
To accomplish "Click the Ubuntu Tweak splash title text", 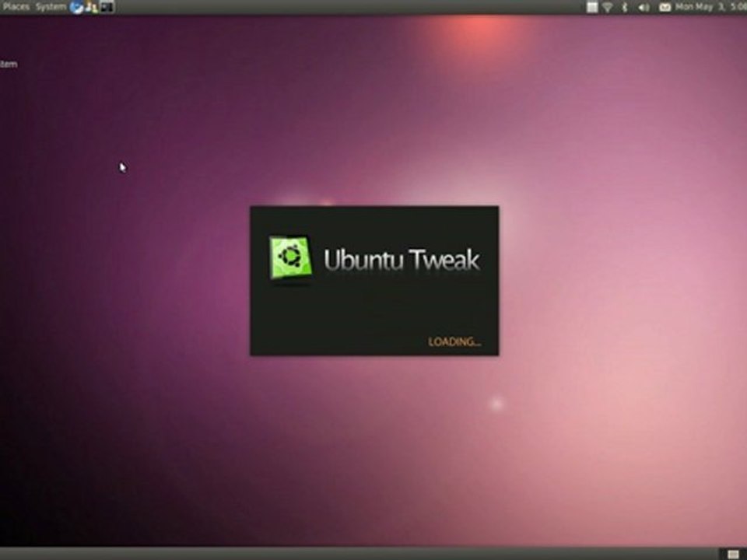I will click(x=402, y=260).
